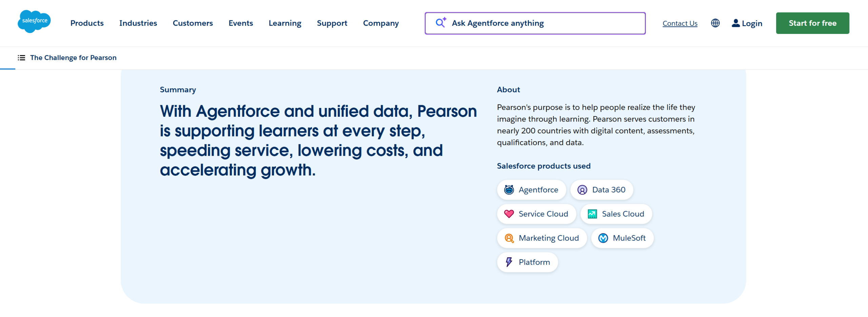
Task: Click the Marketing Cloud magnifier icon
Action: (509, 238)
